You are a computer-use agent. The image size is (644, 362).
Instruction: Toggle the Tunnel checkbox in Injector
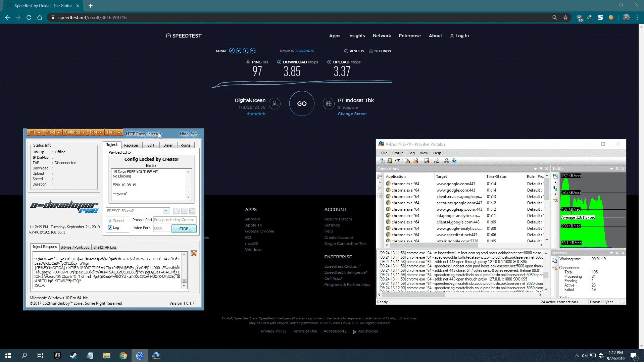pyautogui.click(x=110, y=221)
